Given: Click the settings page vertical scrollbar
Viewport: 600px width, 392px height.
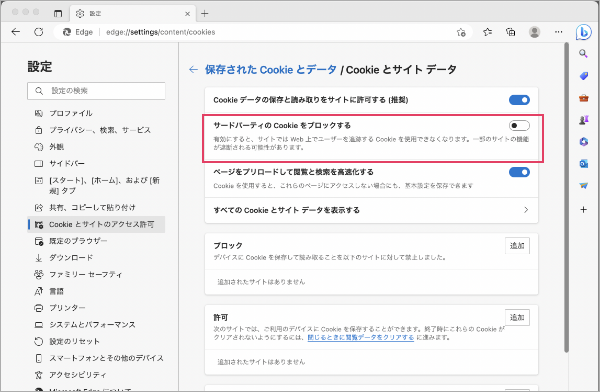Looking at the screenshot, I should click(566, 198).
